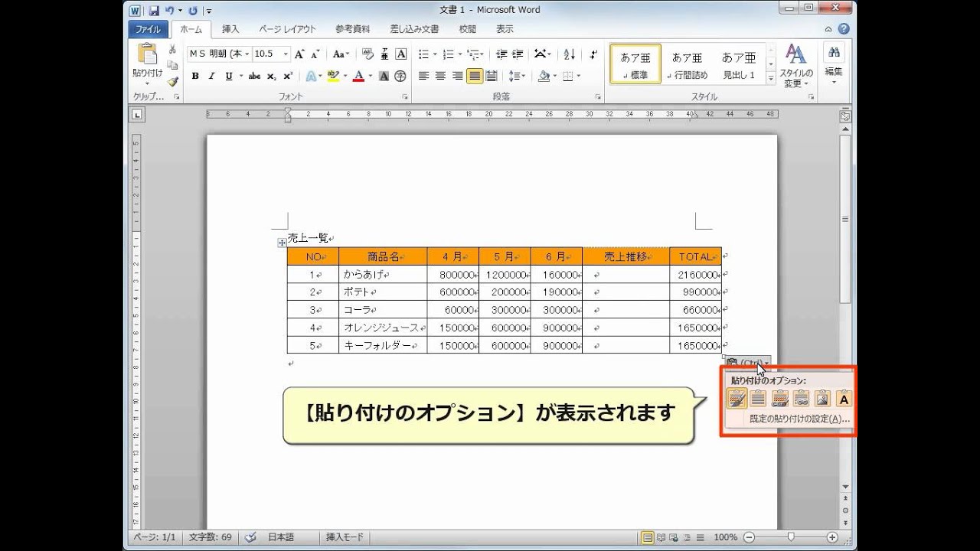Click the Subscript x₂ icon
Viewport: 980px width, 551px height.
point(272,76)
